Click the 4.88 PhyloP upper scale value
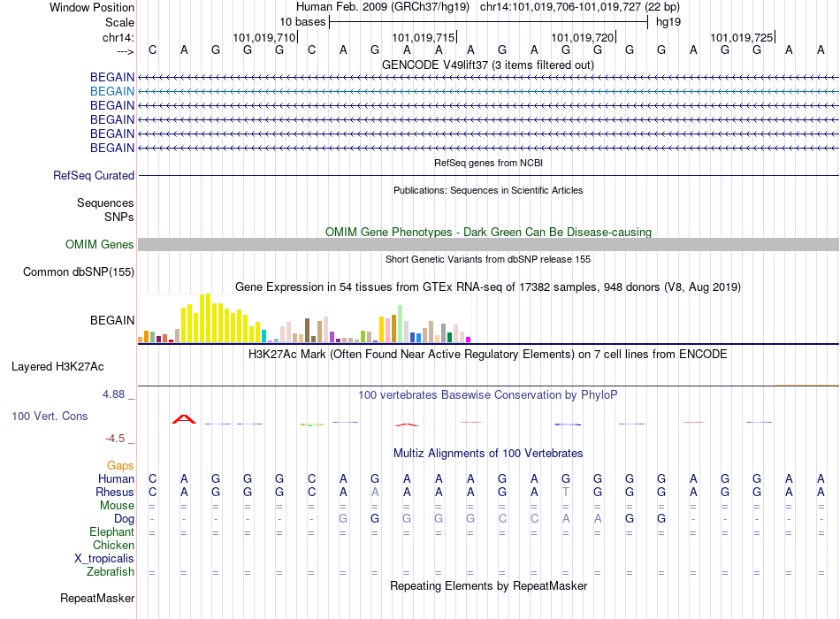Image resolution: width=840 pixels, height=619 pixels. click(x=113, y=394)
